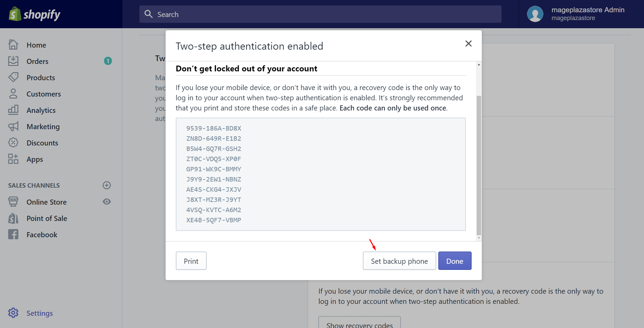
Task: Click the Analytics bar chart icon
Action: pyautogui.click(x=13, y=110)
